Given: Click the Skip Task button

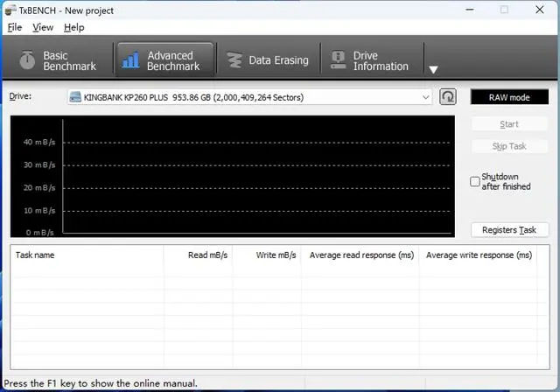Looking at the screenshot, I should pos(509,146).
